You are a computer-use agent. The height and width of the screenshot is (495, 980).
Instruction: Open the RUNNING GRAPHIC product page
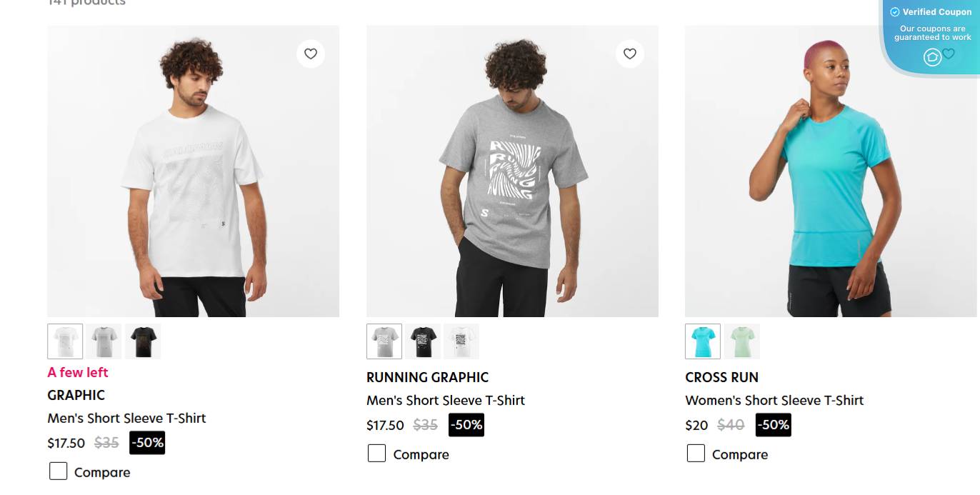tap(426, 377)
